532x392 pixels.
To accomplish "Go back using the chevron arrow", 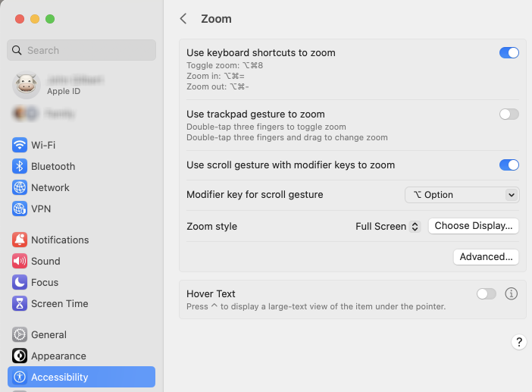I will click(x=183, y=19).
